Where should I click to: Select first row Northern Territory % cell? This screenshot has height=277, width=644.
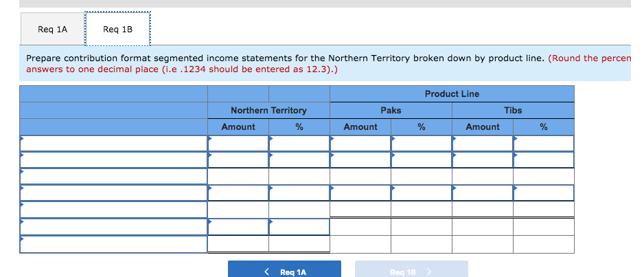pyautogui.click(x=299, y=144)
